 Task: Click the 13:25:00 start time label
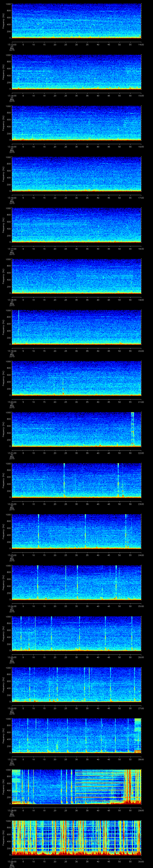coord(12,657)
